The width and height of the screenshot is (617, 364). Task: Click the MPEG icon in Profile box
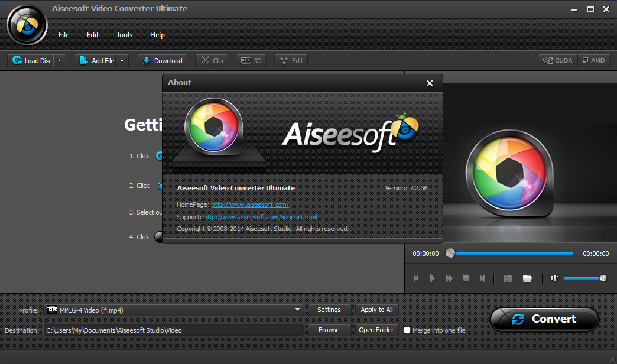point(52,310)
